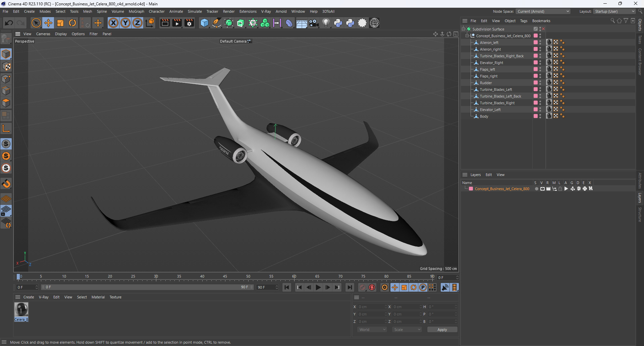Activate the Rotate tool in top toolbar
644x346 pixels.
click(72, 23)
